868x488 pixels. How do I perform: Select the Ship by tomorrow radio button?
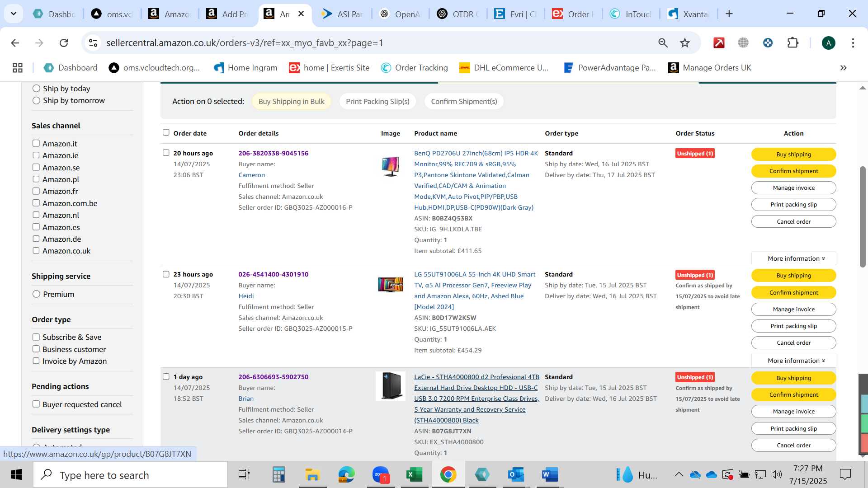[x=36, y=100]
